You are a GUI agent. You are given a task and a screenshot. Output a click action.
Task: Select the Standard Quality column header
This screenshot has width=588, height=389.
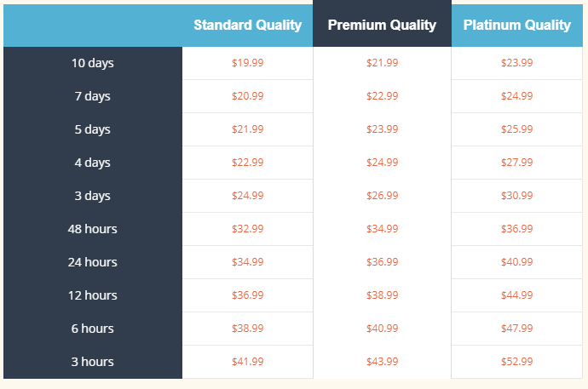point(247,25)
